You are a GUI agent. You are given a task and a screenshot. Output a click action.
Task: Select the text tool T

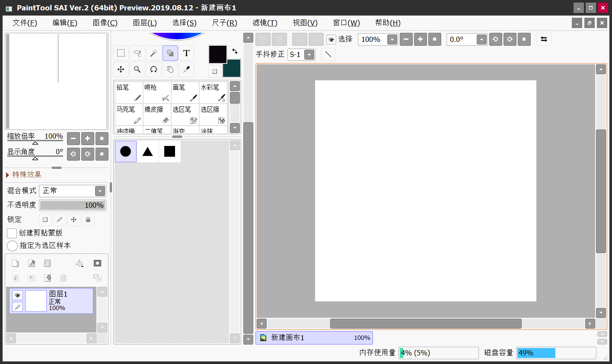[x=187, y=53]
